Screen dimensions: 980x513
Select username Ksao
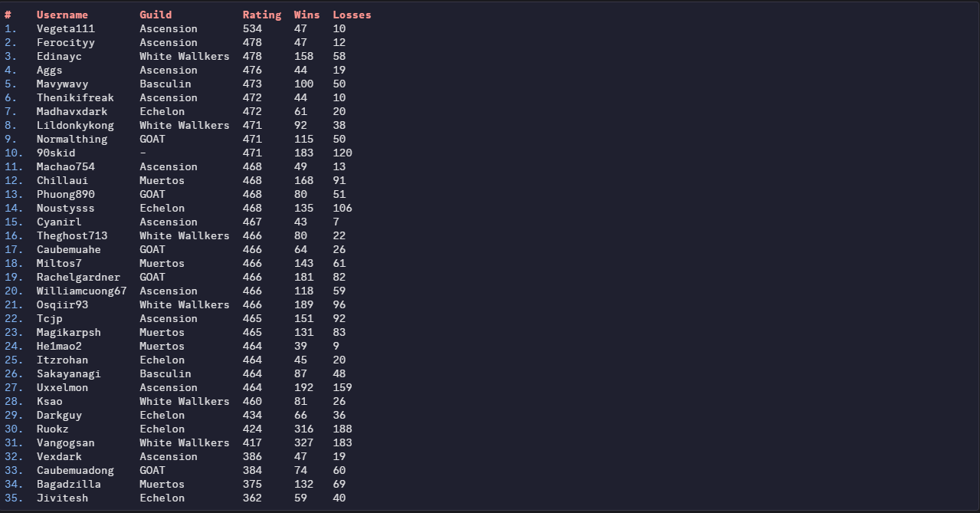[50, 401]
